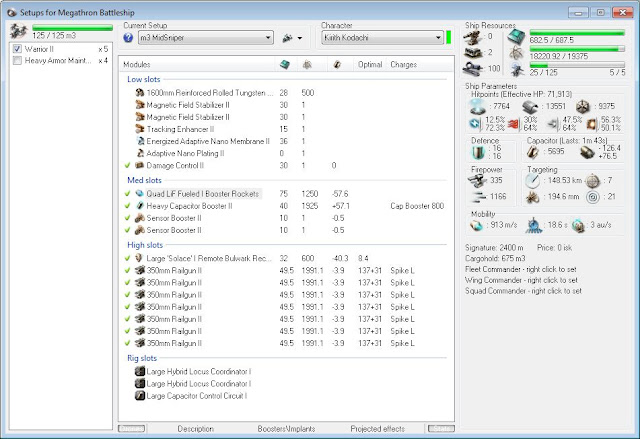Open the Character Kirith Kodachi dropdown
Screen dimensions: 640x439
pyautogui.click(x=382, y=38)
